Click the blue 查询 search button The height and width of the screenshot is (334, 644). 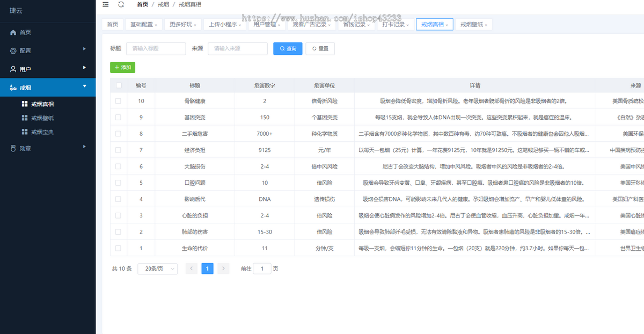pyautogui.click(x=288, y=48)
